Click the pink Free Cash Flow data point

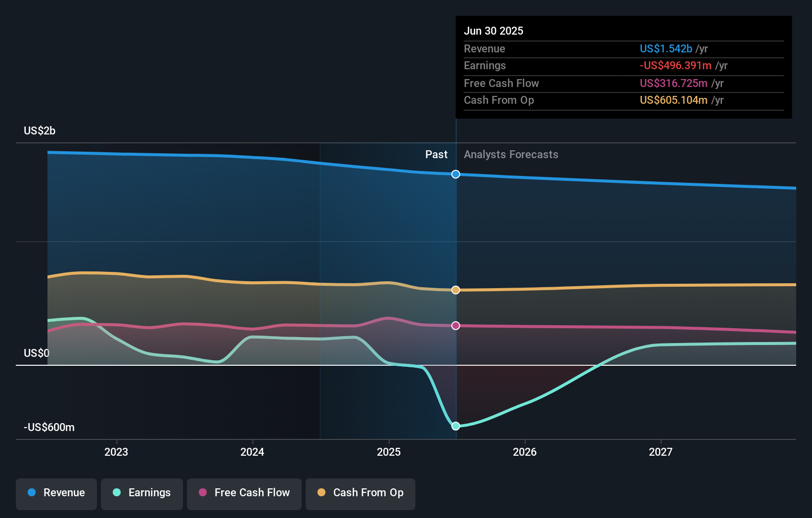[x=456, y=326]
